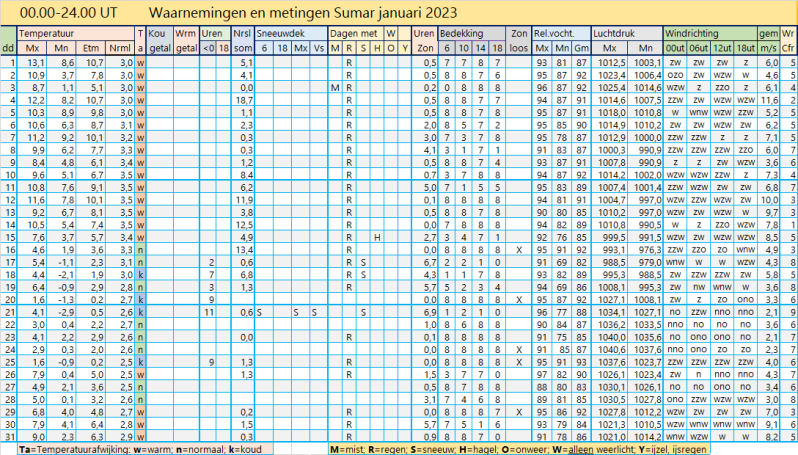Select the 'X' sunless marker on day 20
Viewport: 798px width, 455px height.
pos(519,300)
